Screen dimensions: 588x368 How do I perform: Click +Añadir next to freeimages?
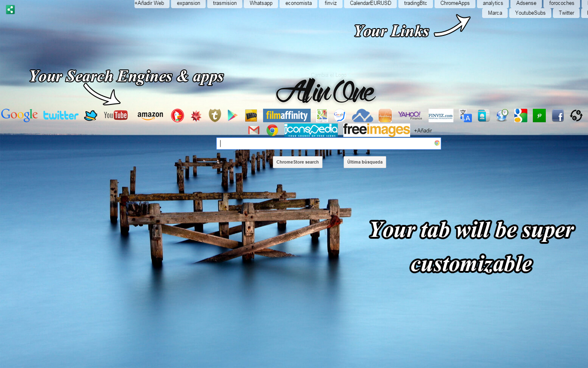423,131
